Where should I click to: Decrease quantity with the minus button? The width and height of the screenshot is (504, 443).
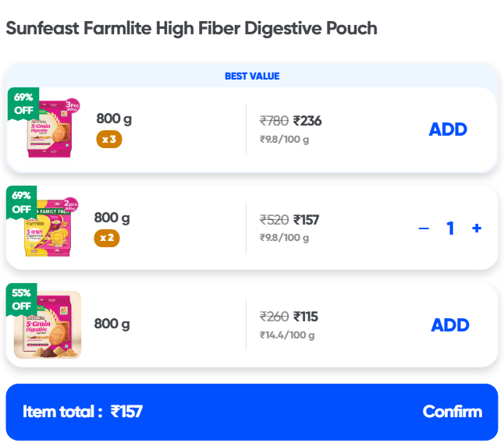click(424, 229)
